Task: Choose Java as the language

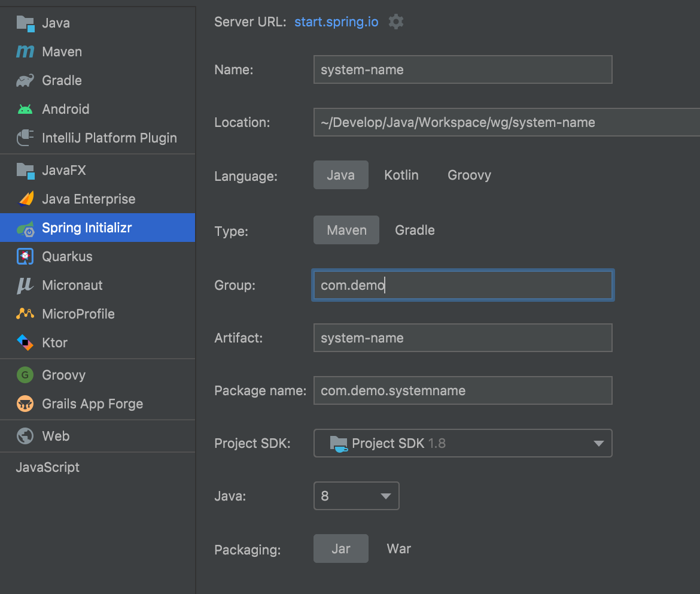Action: (340, 175)
